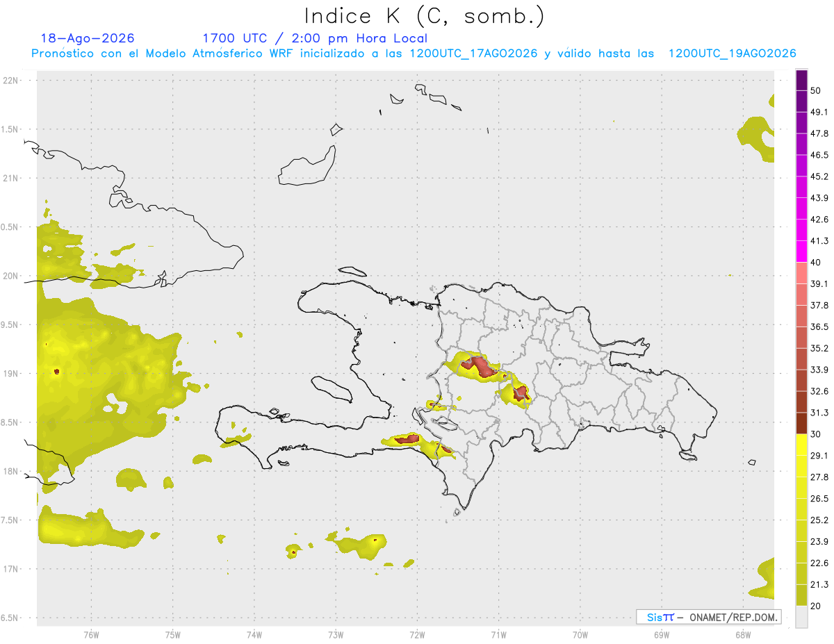The width and height of the screenshot is (834, 644).
Task: Click the longitude label '72W'
Action: tap(417, 636)
